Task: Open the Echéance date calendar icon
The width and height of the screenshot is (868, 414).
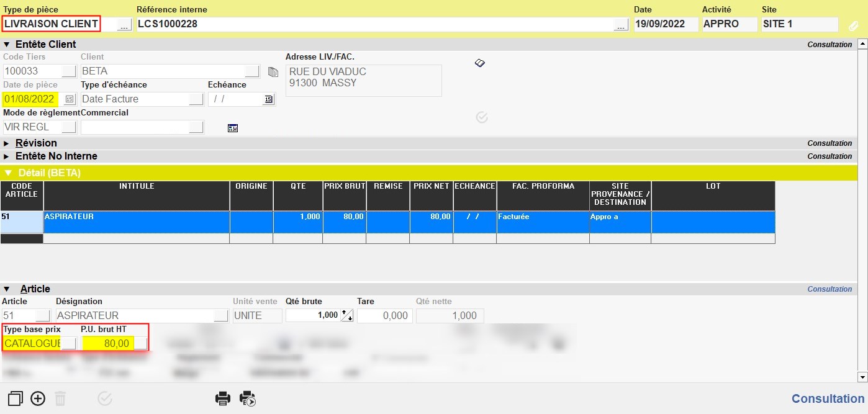Action: click(268, 99)
